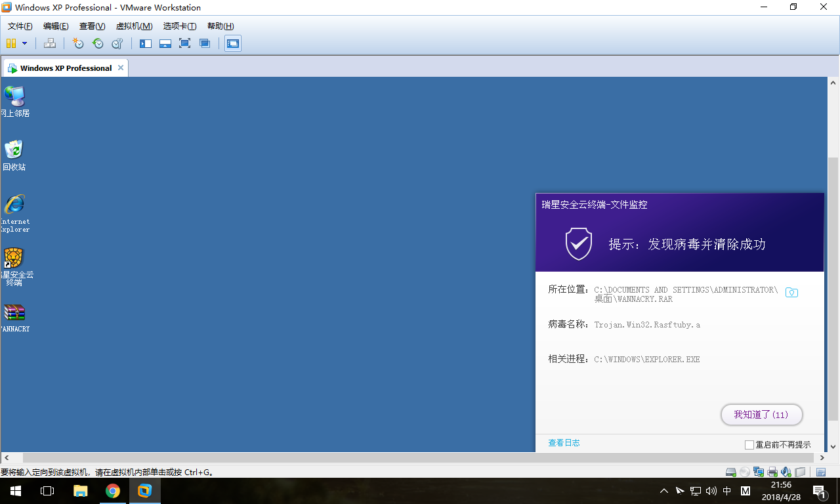The image size is (840, 504).
Task: Tick the 重启前不再提示 checkbox
Action: tap(749, 445)
